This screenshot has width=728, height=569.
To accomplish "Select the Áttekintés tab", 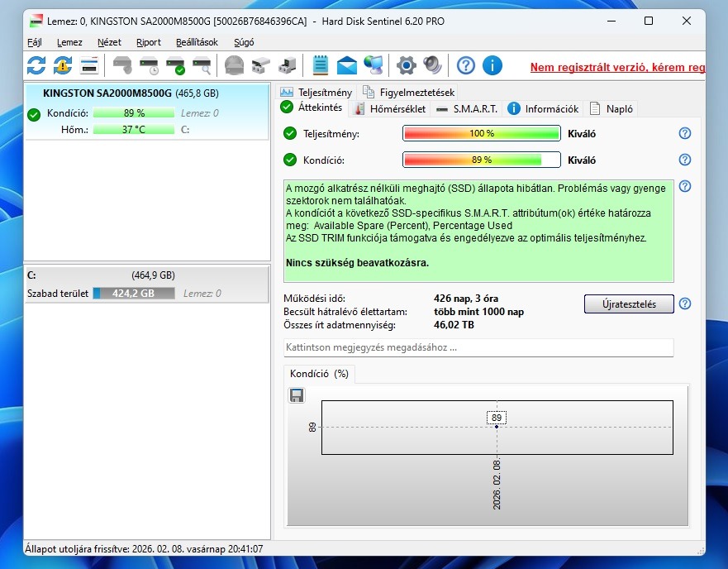I will pos(312,108).
